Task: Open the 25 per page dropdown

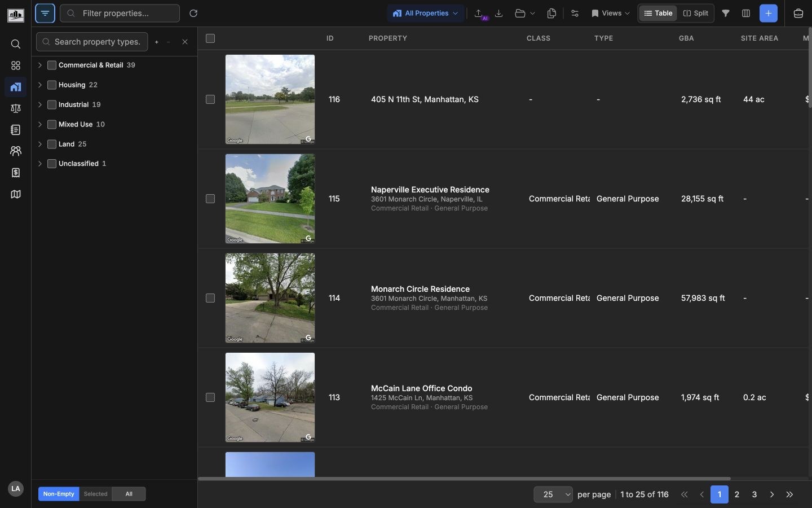Action: 553,494
